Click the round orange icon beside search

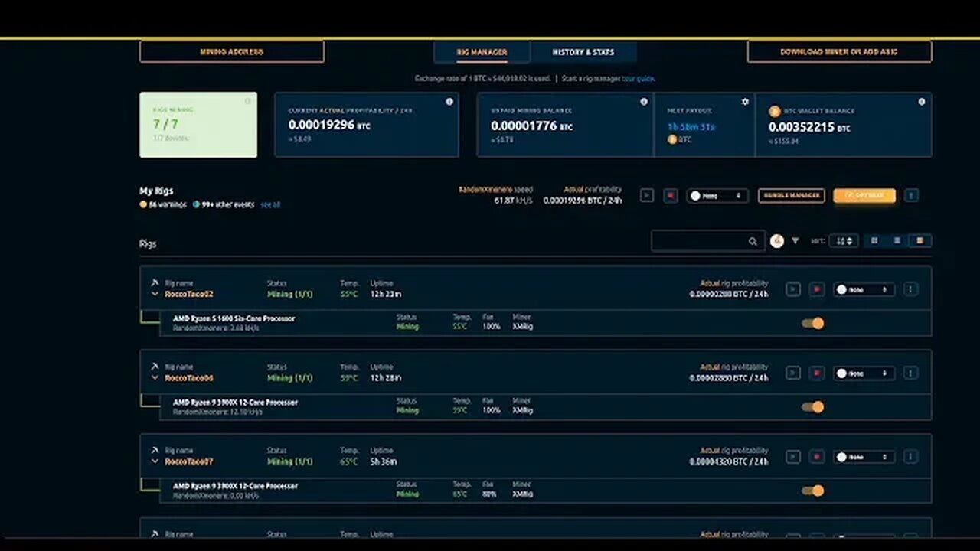click(x=777, y=241)
